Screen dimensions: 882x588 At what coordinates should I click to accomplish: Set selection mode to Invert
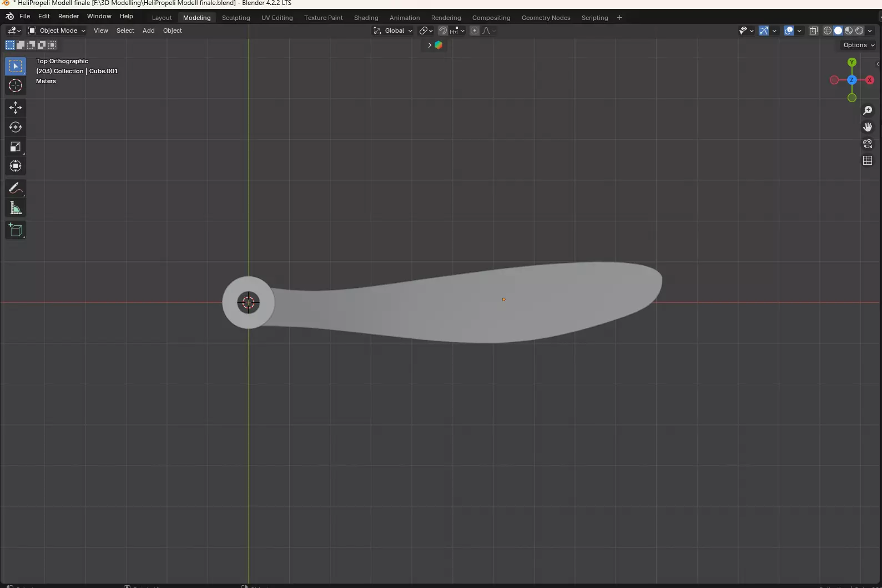(x=42, y=45)
